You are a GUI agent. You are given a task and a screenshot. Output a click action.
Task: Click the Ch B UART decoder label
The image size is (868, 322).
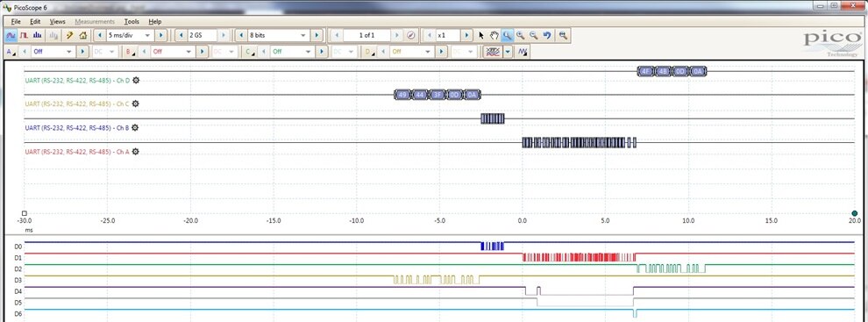pos(77,127)
